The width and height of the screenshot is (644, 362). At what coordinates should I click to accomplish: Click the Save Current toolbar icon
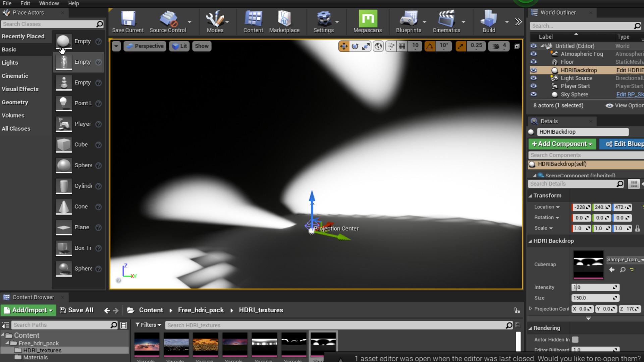(x=128, y=21)
